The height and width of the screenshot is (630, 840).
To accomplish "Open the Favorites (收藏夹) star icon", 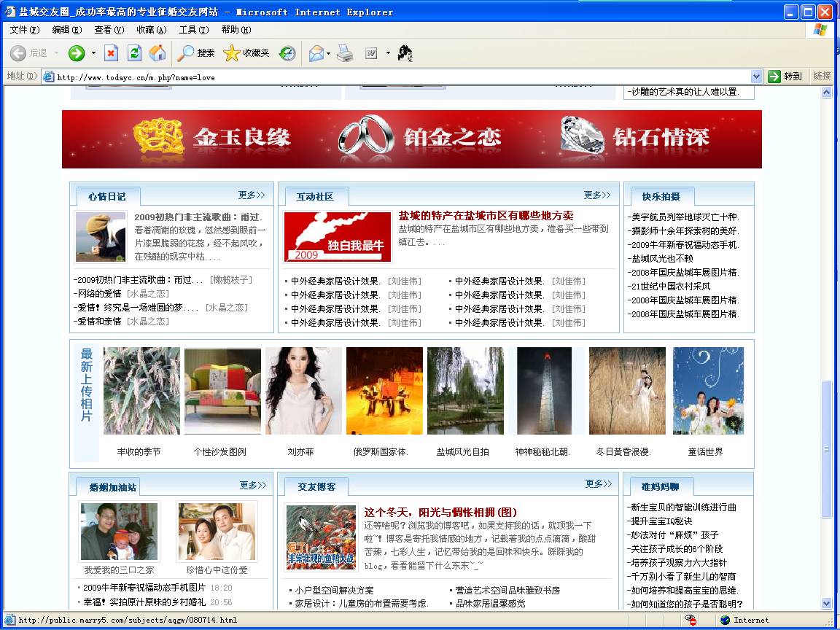I will [x=246, y=53].
